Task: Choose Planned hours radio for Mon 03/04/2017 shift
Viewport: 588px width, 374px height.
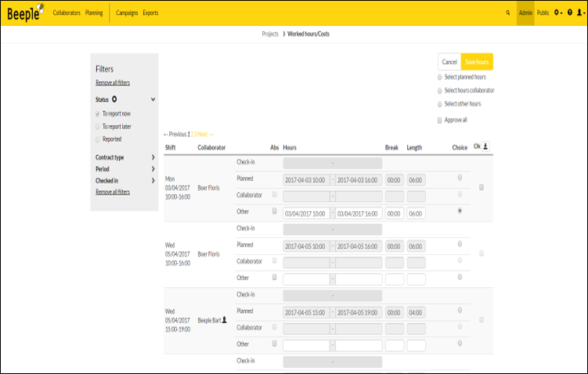Action: tap(460, 178)
